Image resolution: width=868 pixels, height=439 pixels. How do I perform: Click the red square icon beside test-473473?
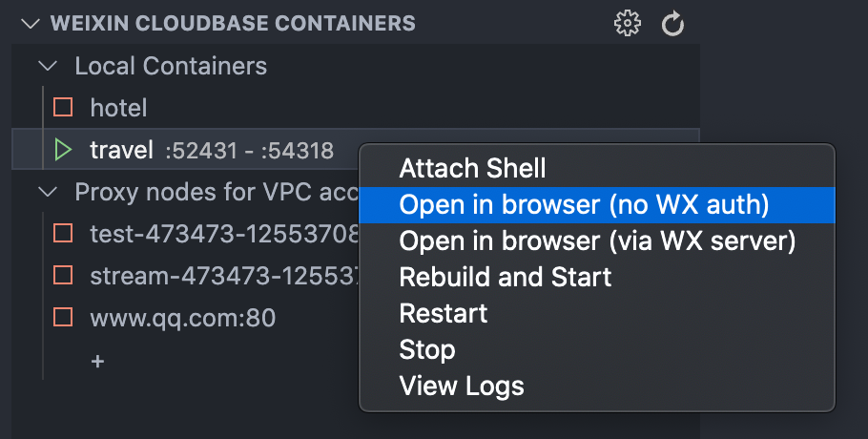[63, 233]
